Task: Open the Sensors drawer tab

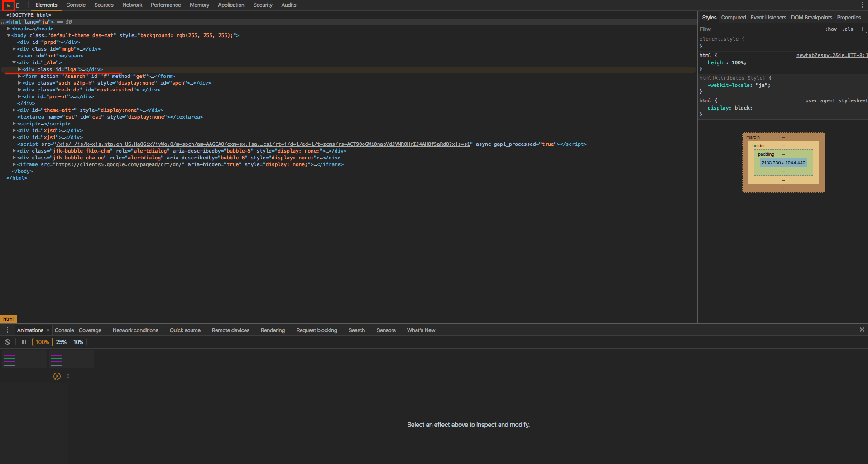Action: point(386,330)
